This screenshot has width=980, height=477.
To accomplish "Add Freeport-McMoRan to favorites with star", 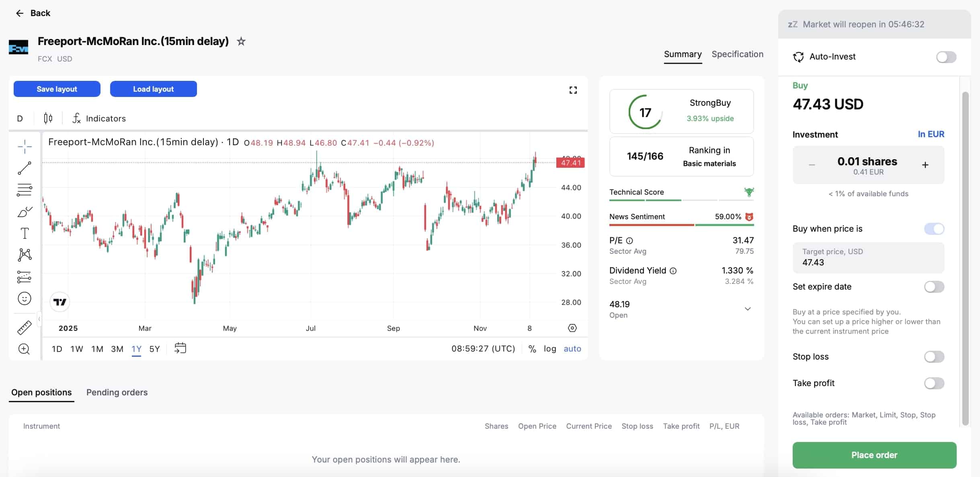I will (241, 41).
